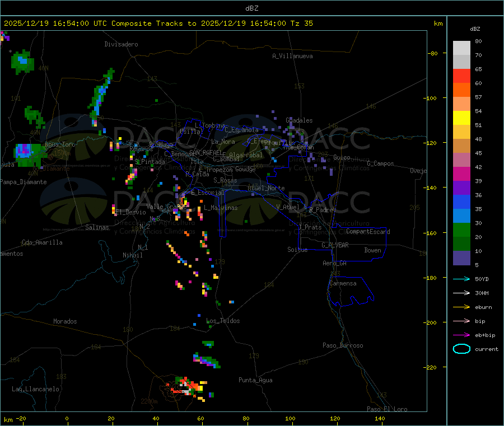Click the A_Villanueva map label
The width and height of the screenshot is (504, 426).
[x=292, y=56]
